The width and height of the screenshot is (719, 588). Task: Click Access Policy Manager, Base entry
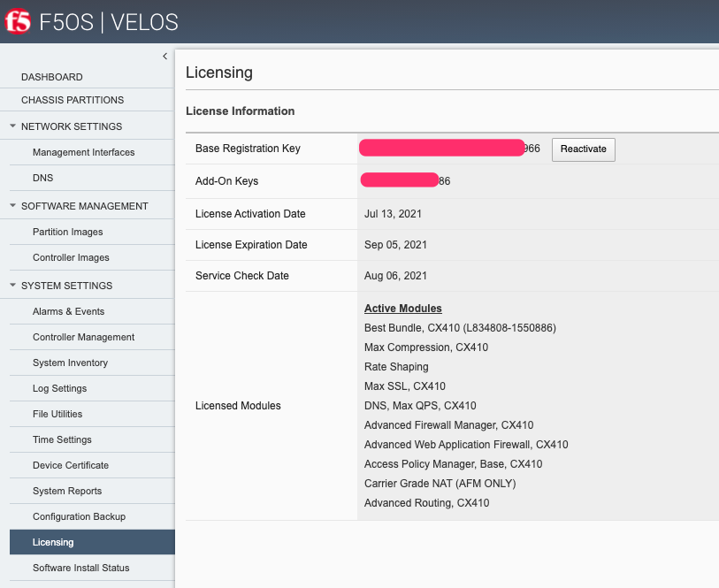click(x=453, y=464)
